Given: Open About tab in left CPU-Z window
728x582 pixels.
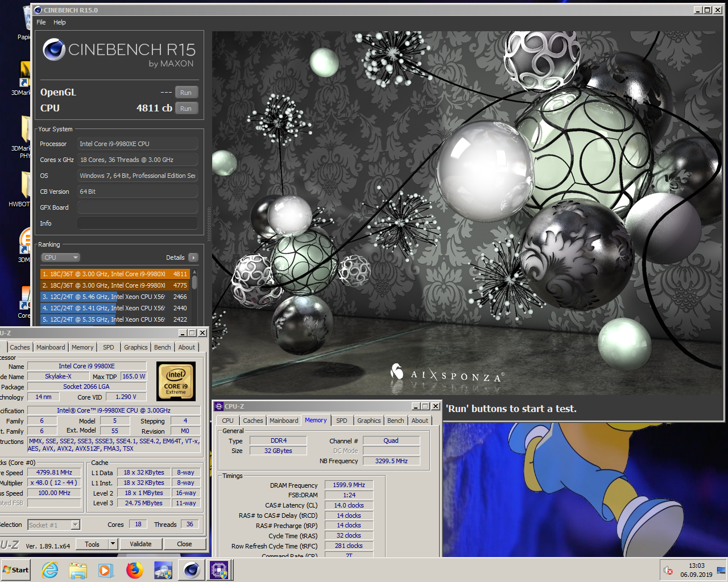Looking at the screenshot, I should pos(187,347).
